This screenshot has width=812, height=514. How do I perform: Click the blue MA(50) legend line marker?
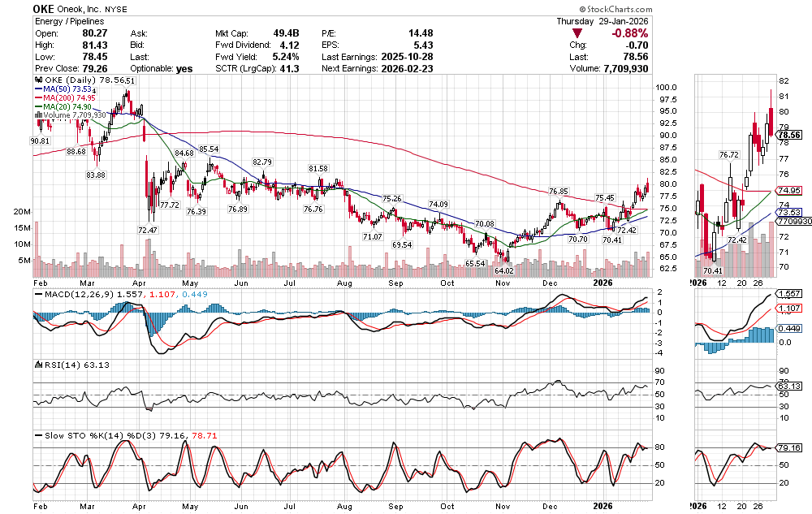tap(38, 90)
